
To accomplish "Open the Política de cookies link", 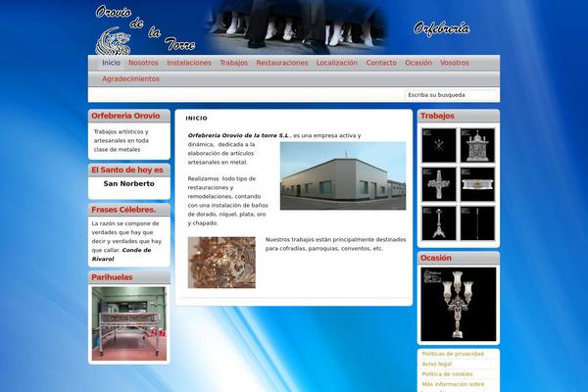I will (447, 374).
